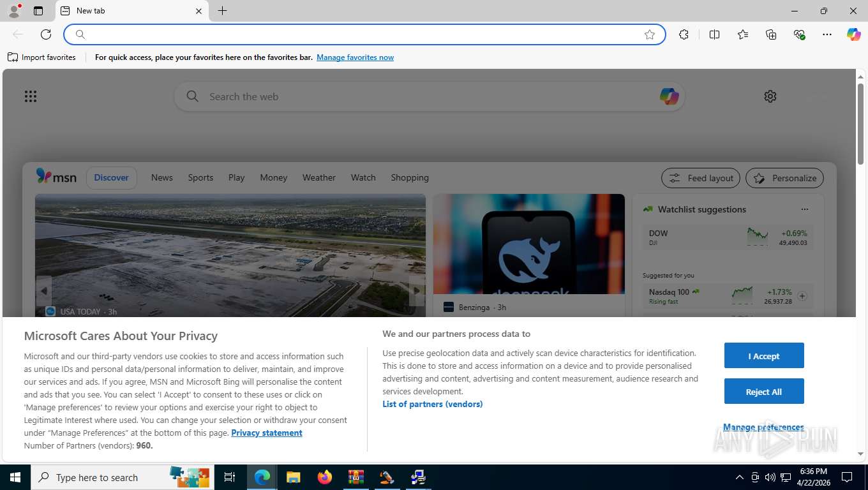The height and width of the screenshot is (490, 868).
Task: Open the Watch tab
Action: click(363, 178)
